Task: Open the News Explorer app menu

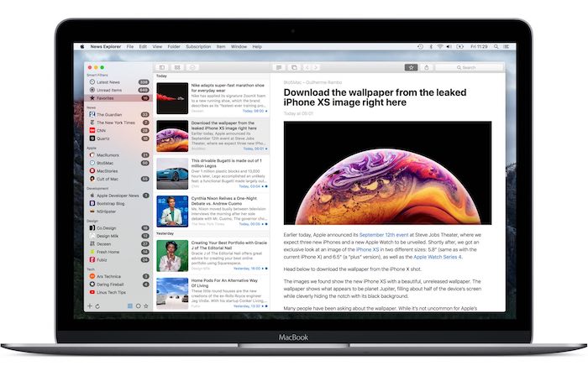Action: [x=105, y=47]
